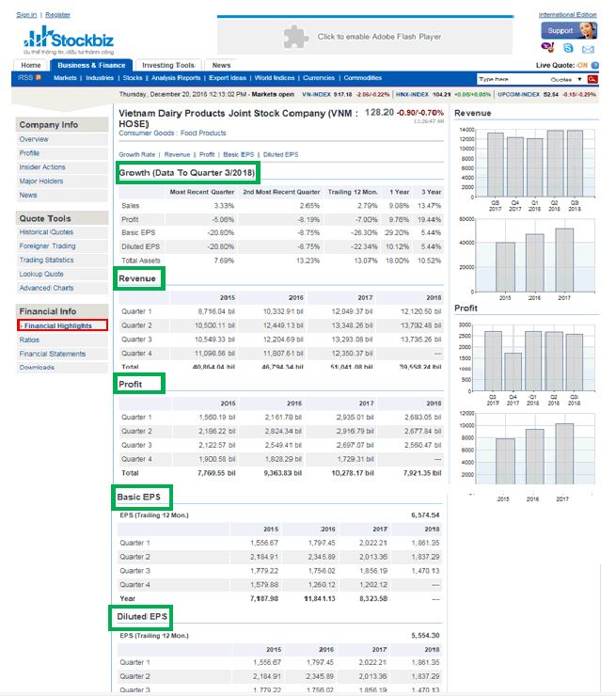Click the Yahoo Messenger support icon
This screenshot has width=616, height=696.
coord(547,47)
